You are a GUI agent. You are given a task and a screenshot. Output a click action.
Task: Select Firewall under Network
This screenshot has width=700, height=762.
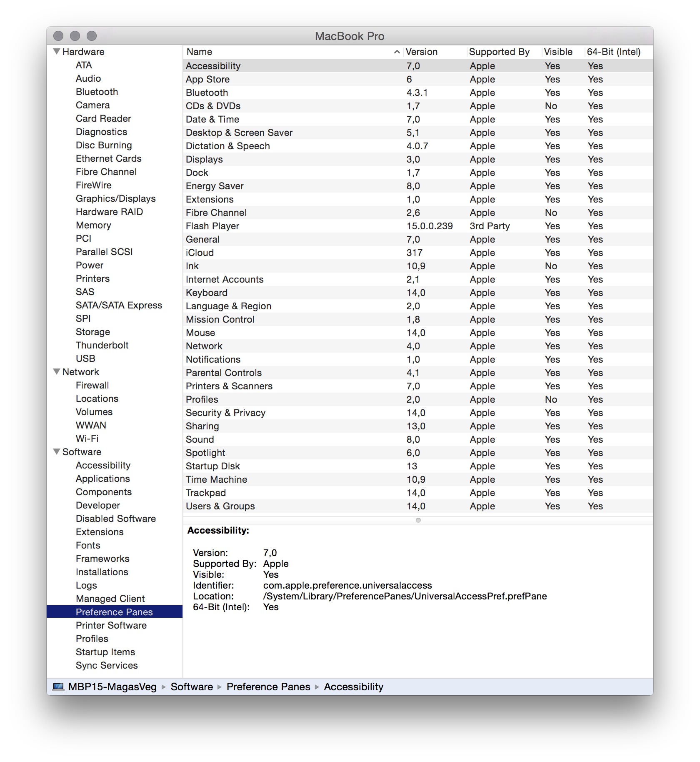[x=92, y=385]
